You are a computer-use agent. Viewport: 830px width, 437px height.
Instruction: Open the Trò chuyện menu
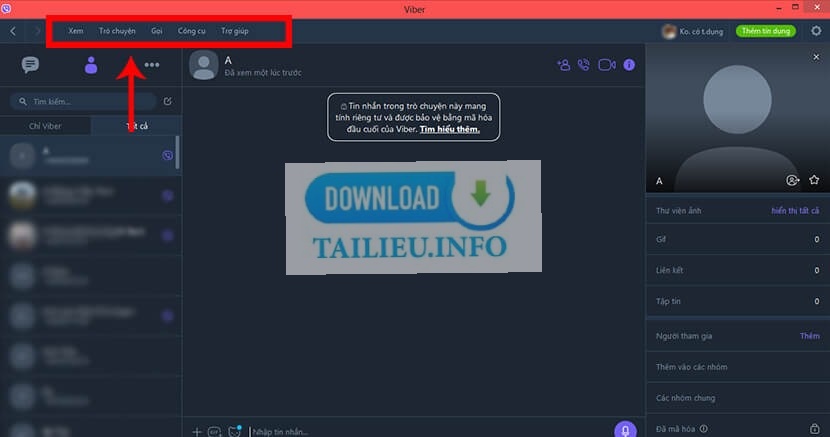click(x=117, y=31)
